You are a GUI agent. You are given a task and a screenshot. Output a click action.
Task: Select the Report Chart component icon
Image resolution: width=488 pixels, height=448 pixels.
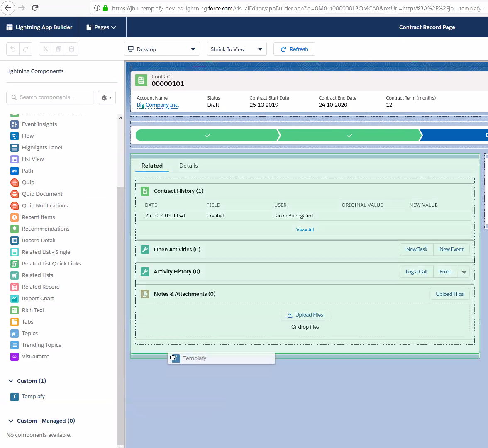(14, 299)
